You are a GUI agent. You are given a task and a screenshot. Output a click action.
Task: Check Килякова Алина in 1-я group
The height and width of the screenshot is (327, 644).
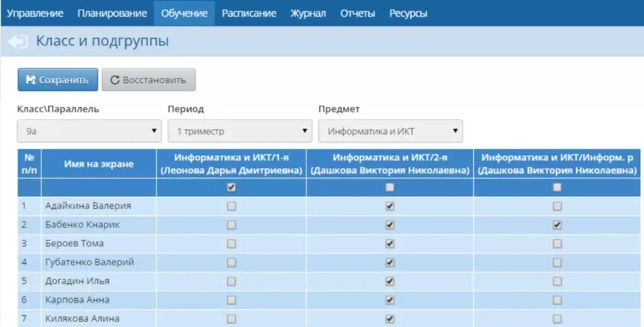coord(231,318)
